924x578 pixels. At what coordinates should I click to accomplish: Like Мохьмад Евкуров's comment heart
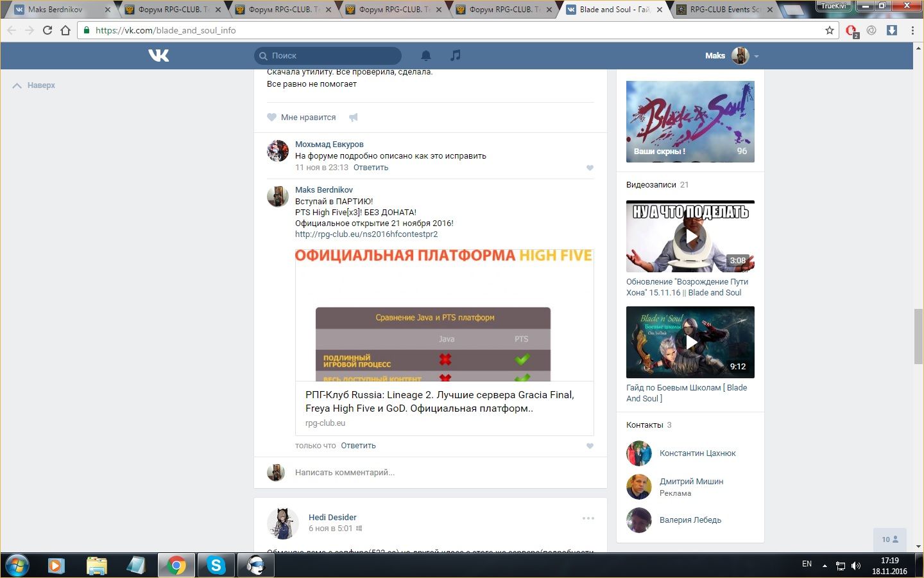590,168
